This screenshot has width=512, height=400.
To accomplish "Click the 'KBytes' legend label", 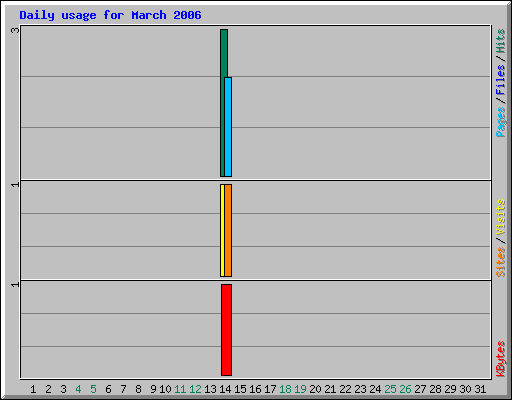I will click(x=501, y=359).
